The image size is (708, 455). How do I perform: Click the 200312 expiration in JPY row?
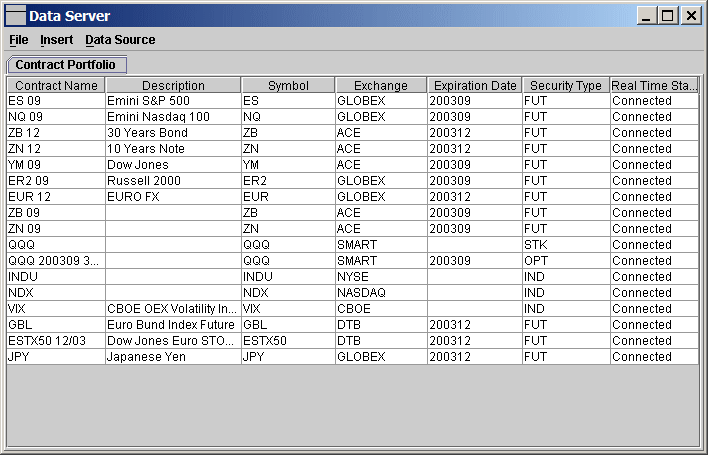click(x=475, y=357)
